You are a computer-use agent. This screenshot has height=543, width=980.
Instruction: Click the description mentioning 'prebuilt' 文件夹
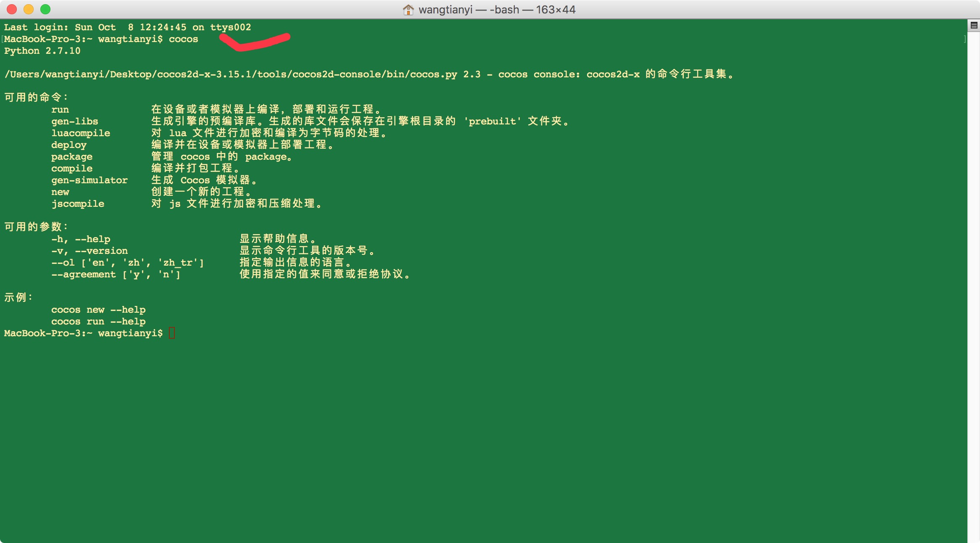point(360,121)
